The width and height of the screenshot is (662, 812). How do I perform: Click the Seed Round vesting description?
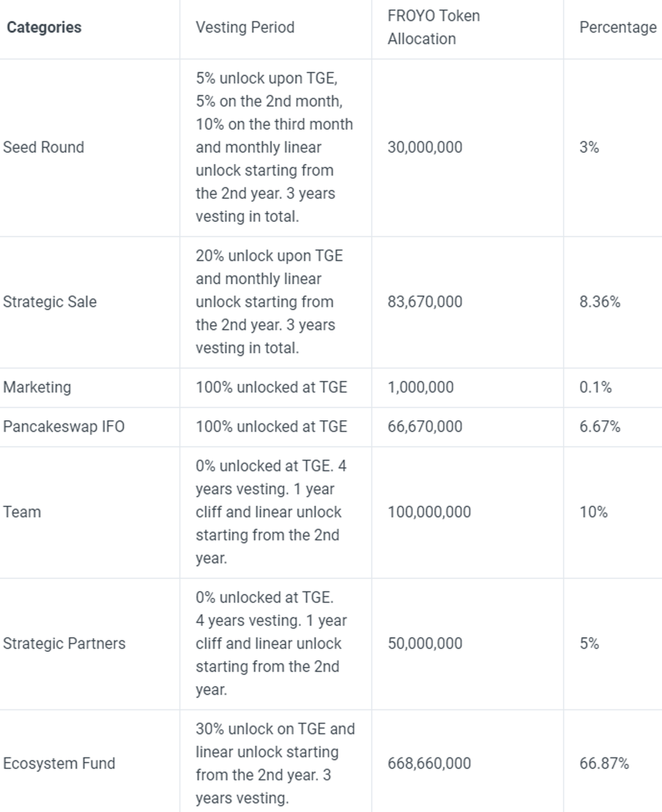pos(274,147)
